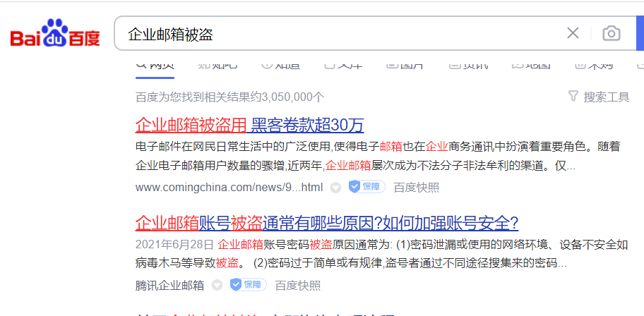Viewport: 644px width, 316px height.
Task: Expand the arrow beside the www.comingchina.com URL
Action: click(336, 188)
